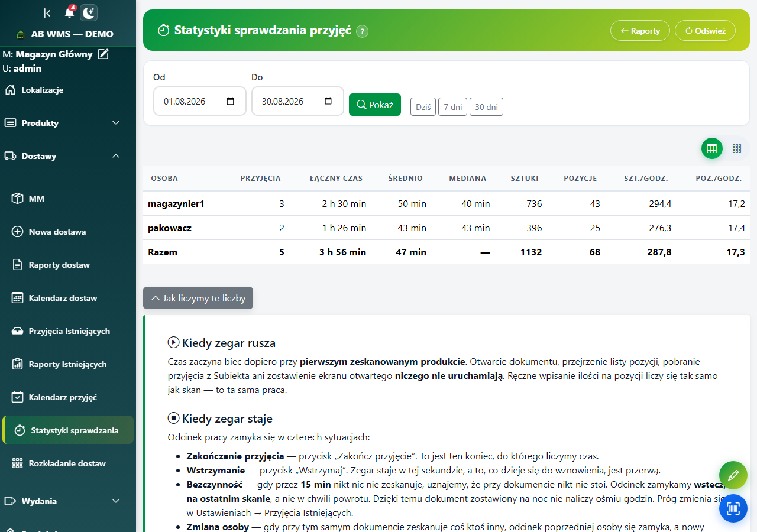Screen dimensions: 757x532
Task: Click the Kiedy zegar staje heading
Action: [227, 419]
